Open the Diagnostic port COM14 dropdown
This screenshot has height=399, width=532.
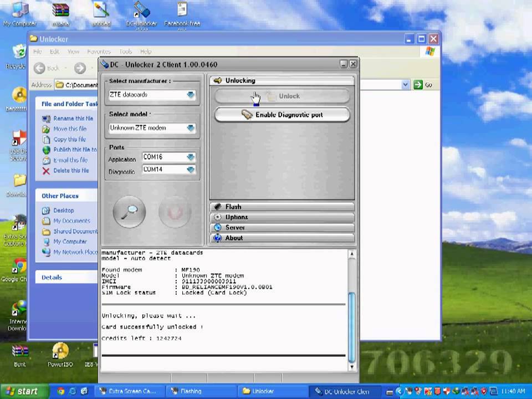191,170
